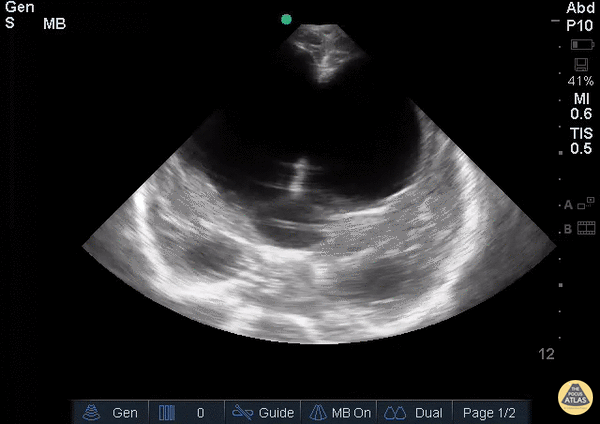This screenshot has width=600, height=424.
Task: Go to next soft key page via Page 1/2
Action: coord(491,413)
